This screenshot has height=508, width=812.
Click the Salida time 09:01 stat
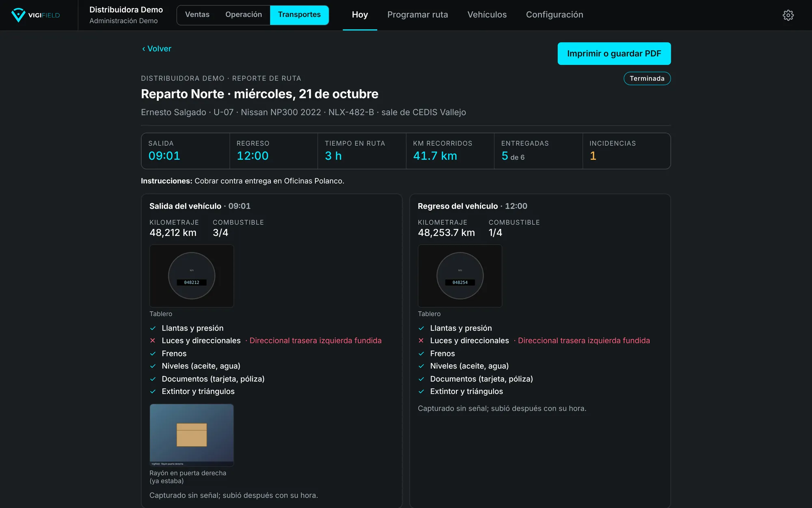pyautogui.click(x=164, y=156)
